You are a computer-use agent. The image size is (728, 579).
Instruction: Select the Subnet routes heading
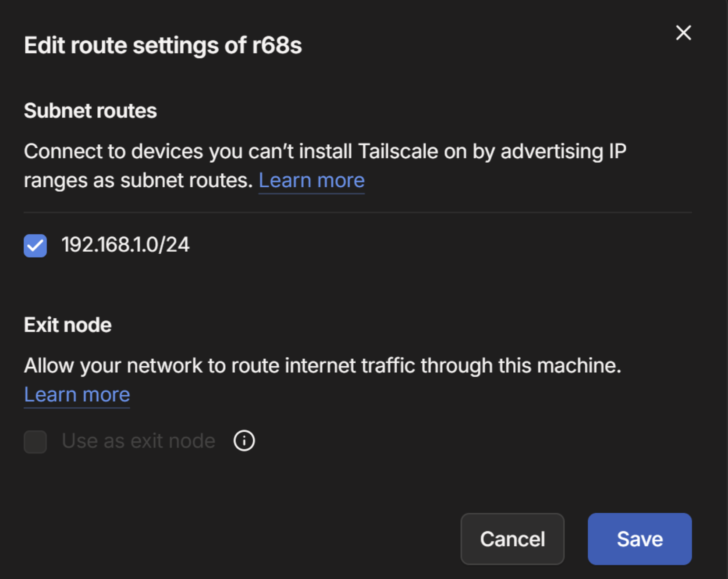(90, 111)
